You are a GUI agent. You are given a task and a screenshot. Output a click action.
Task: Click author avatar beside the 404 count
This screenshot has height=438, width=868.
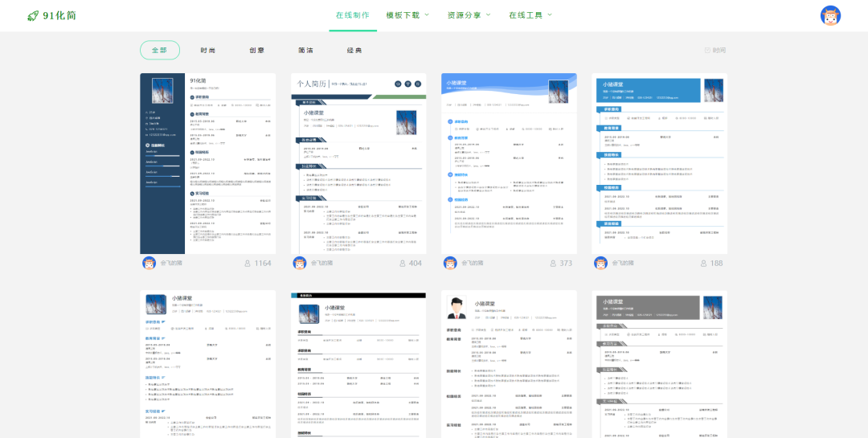[300, 263]
